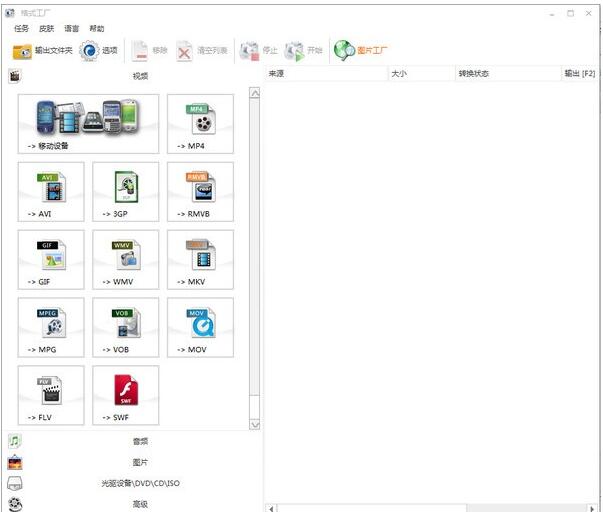Open the Help (帮助) menu
Screen dimensions: 603x512
97,28
